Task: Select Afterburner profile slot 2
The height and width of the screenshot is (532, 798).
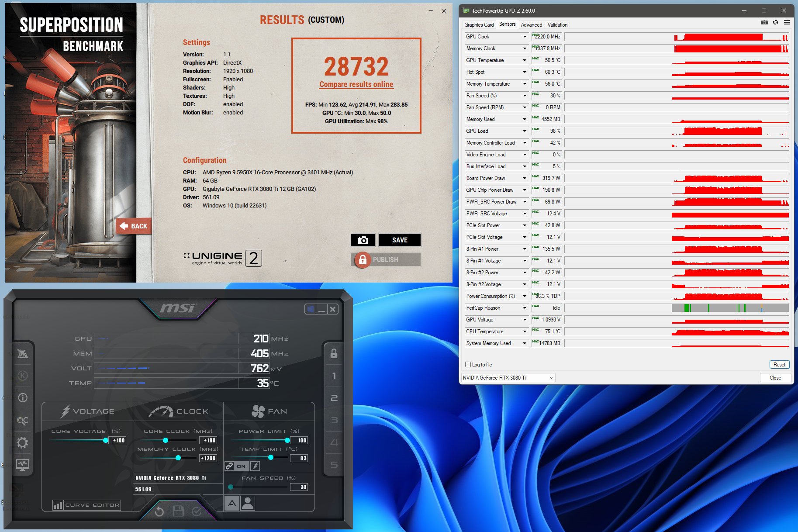Action: pyautogui.click(x=334, y=398)
